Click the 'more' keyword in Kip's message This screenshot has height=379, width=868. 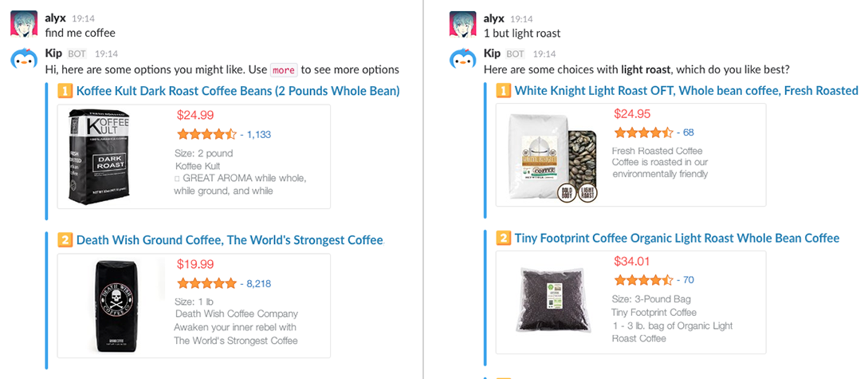click(x=283, y=70)
